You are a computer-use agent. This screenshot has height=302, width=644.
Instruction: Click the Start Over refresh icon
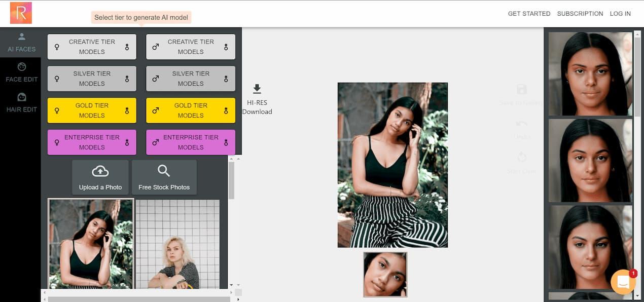pyautogui.click(x=522, y=157)
